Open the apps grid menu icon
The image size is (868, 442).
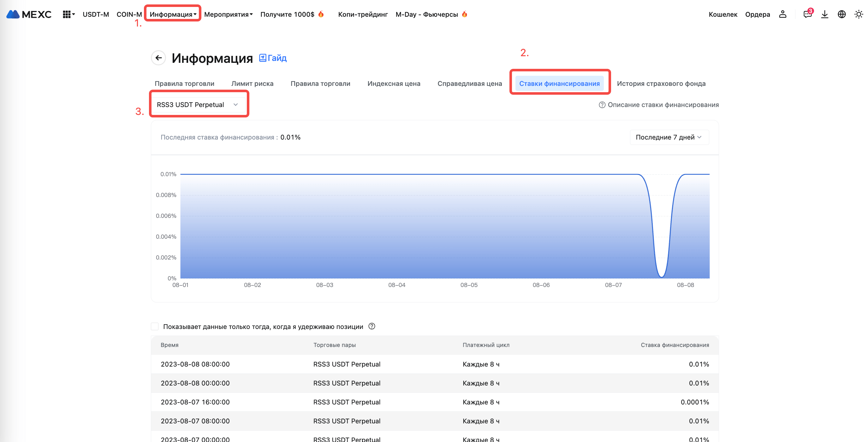(x=67, y=14)
